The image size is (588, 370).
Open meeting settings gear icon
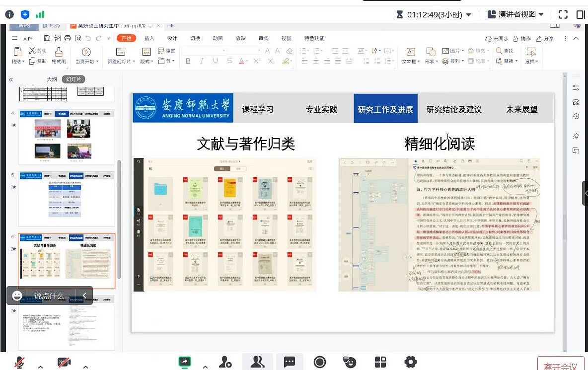(x=410, y=362)
